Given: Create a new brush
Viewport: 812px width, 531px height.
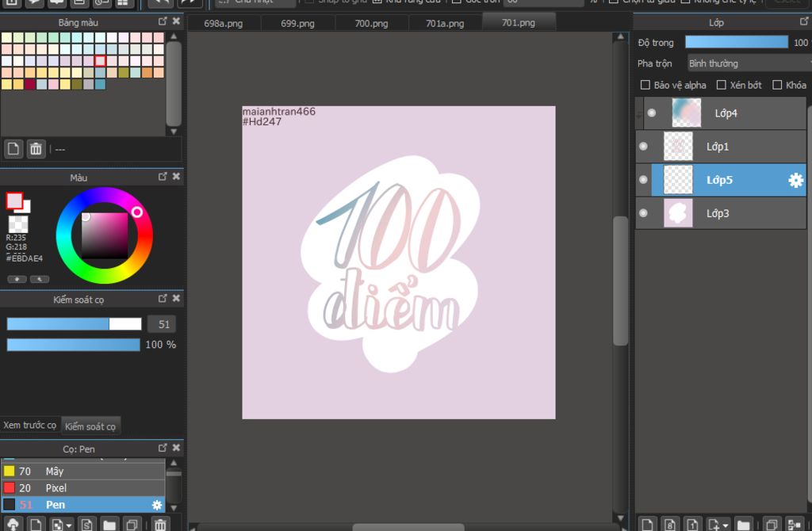Looking at the screenshot, I should tap(36, 525).
